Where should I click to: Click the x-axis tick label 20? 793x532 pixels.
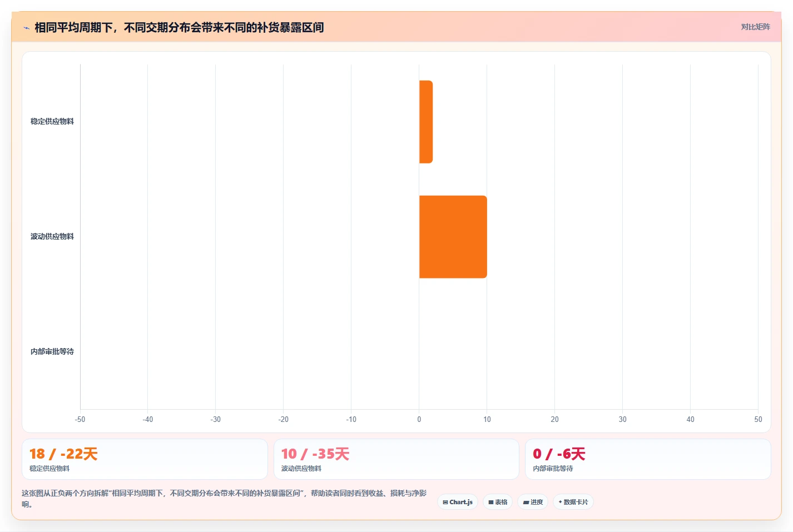[x=555, y=419]
